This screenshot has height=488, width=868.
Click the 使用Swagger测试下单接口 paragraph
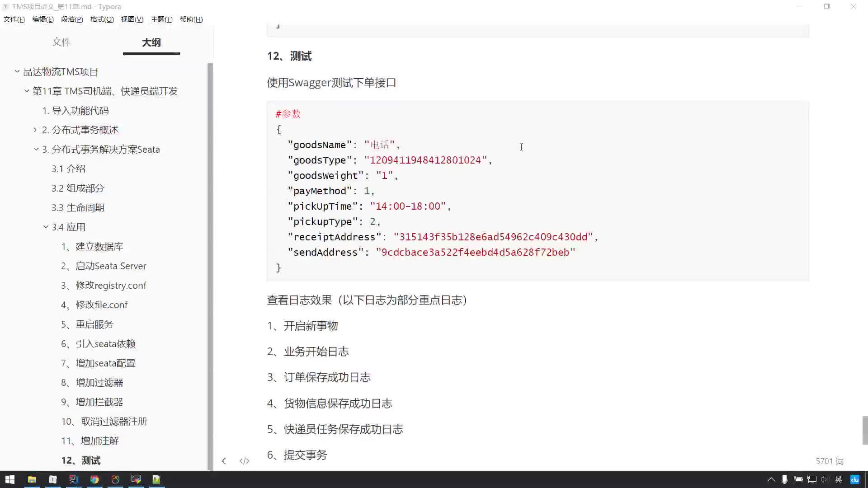tap(331, 83)
